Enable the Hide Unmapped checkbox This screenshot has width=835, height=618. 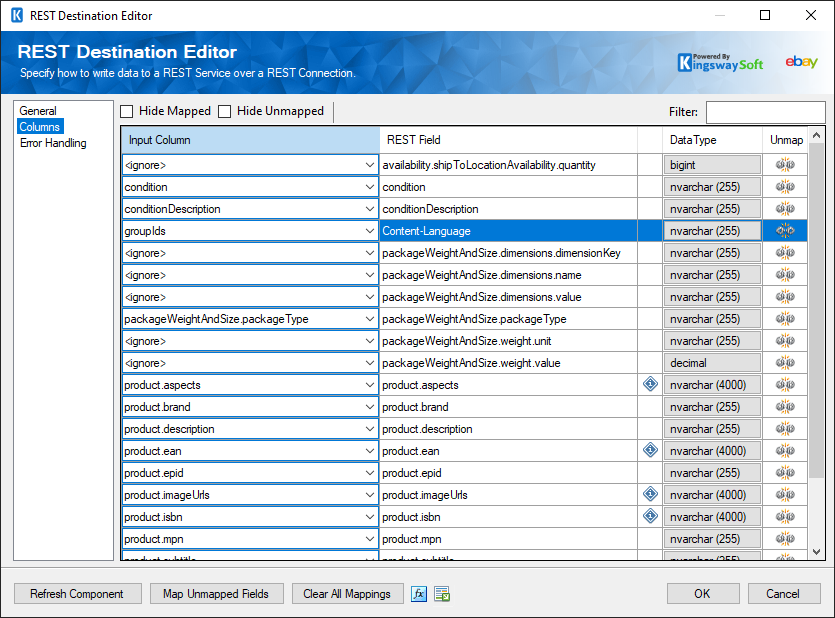coord(225,111)
